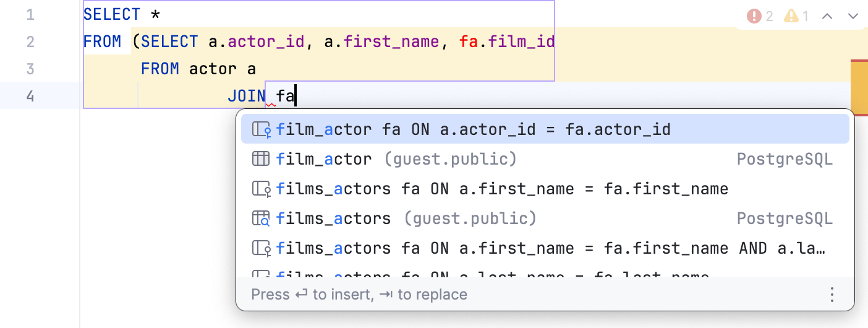The height and width of the screenshot is (328, 868).
Task: Select the films_actors (guest.public) view suggestion
Action: (406, 218)
